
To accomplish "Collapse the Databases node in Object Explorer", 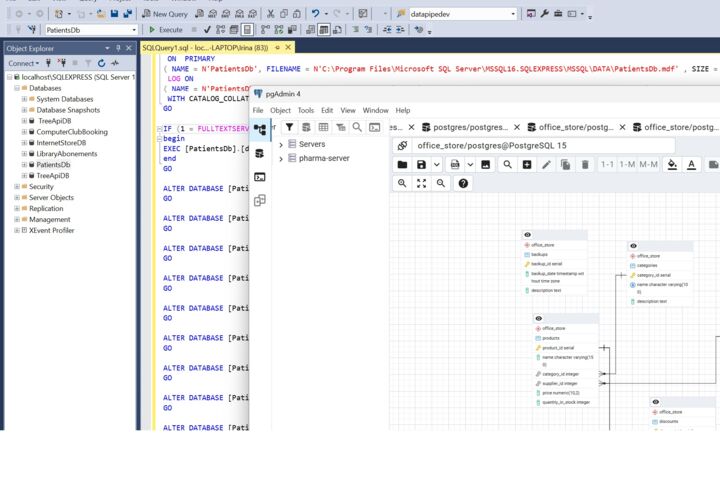I will coord(17,88).
